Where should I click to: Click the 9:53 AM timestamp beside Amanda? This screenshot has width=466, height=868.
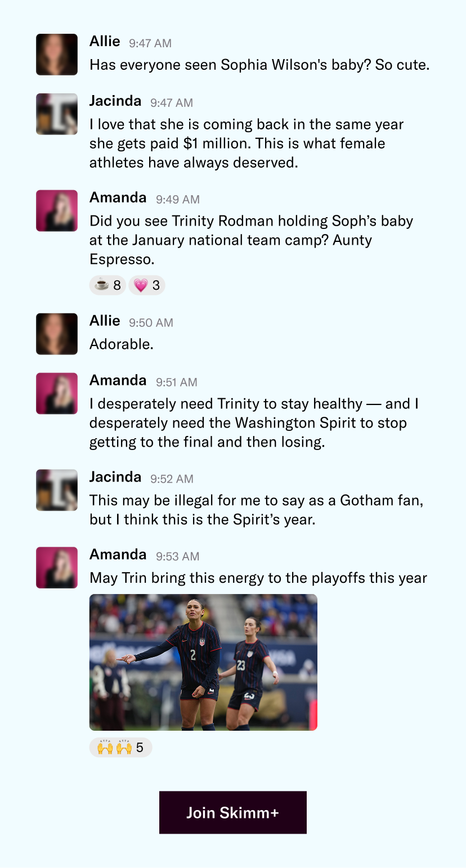(178, 556)
